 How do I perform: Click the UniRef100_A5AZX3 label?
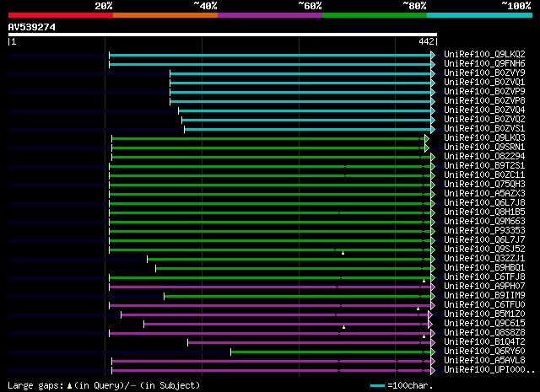(x=484, y=193)
